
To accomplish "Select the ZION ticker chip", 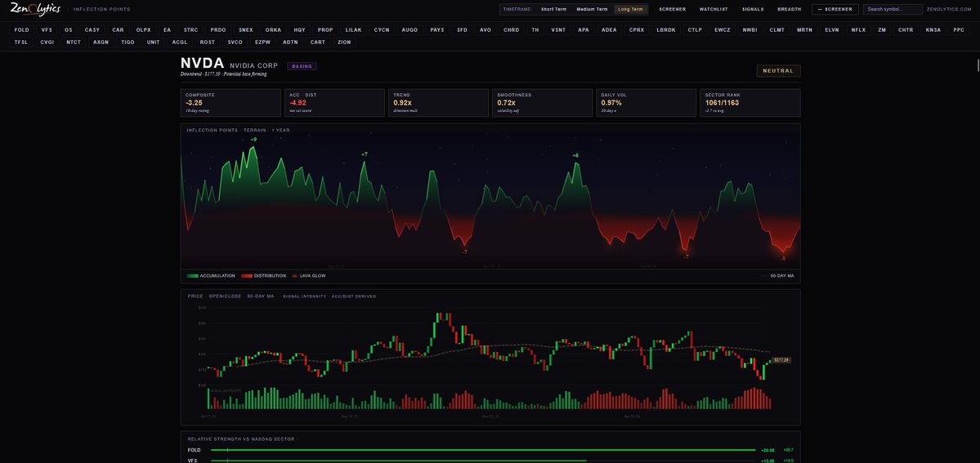I will [x=344, y=42].
